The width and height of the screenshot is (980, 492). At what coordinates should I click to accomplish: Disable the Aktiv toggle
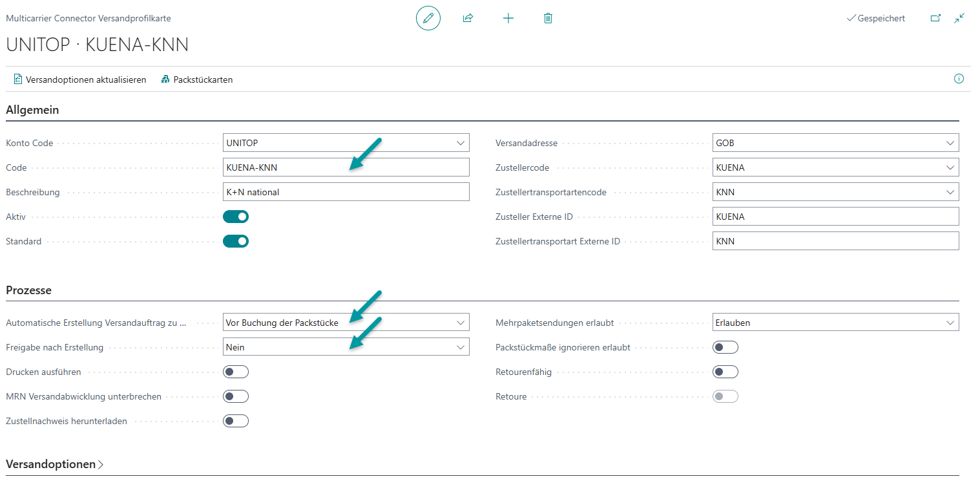[x=236, y=217]
